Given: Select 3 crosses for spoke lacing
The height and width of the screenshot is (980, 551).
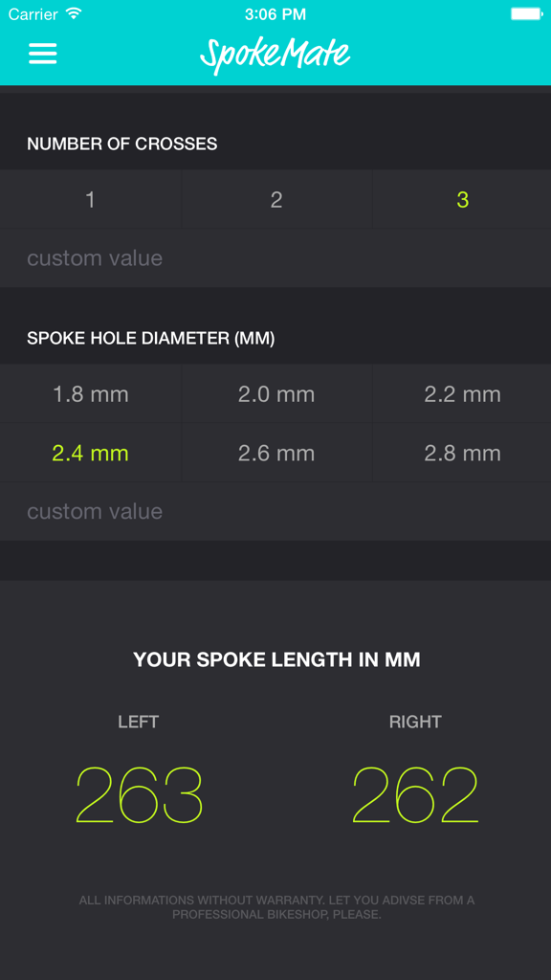Looking at the screenshot, I should click(460, 200).
